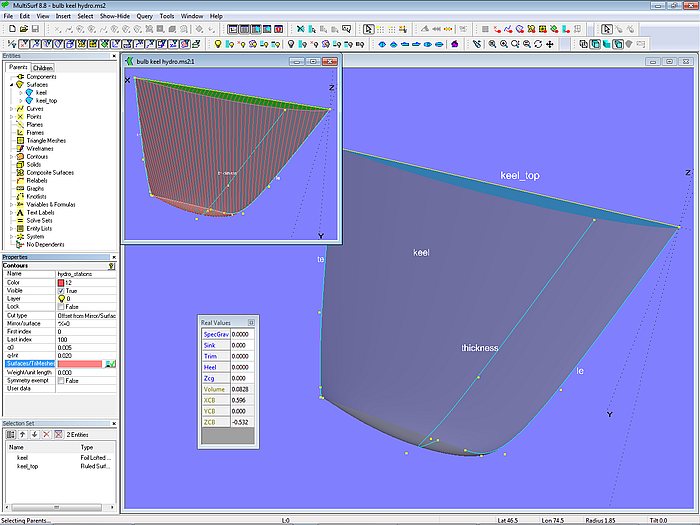
Task: Select keel_top in the Entities tree
Action: tap(46, 100)
